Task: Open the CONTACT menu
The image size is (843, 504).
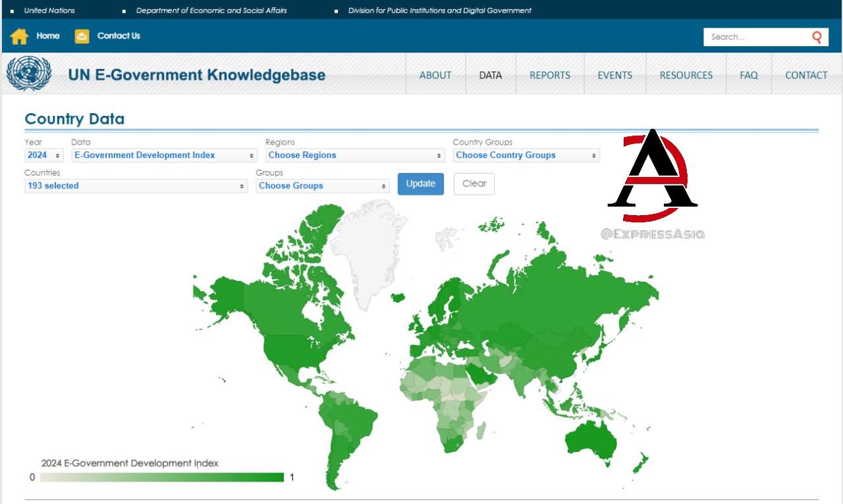Action: (806, 75)
